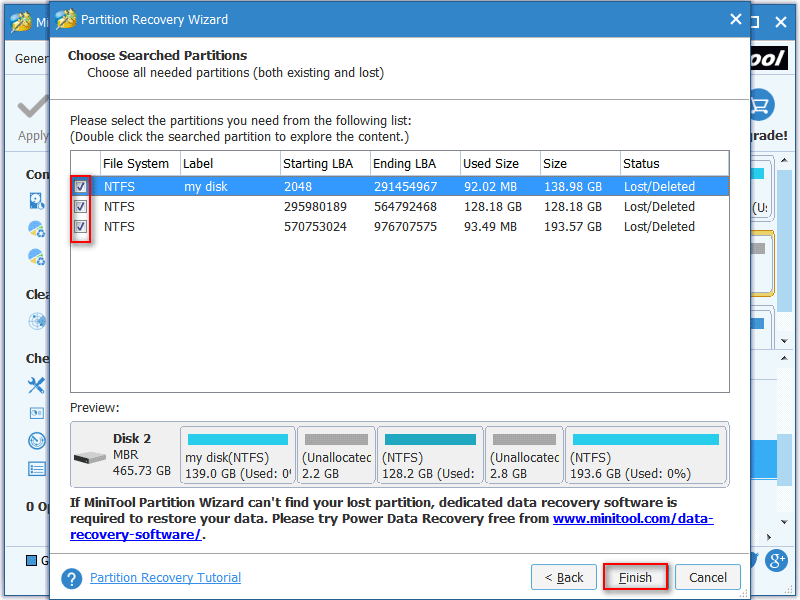Image resolution: width=800 pixels, height=600 pixels.
Task: Click the Apply checkmark icon in main window
Action: 34,107
